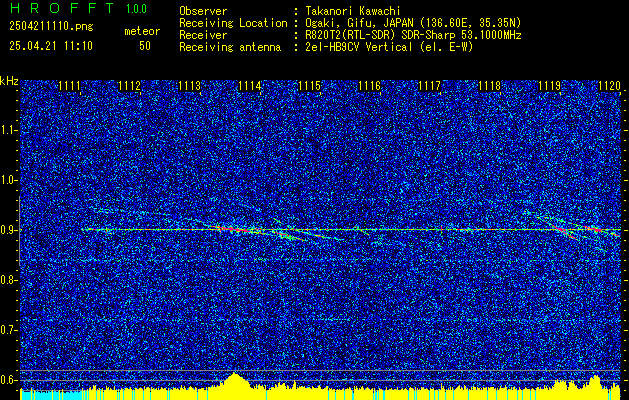Screen dimensions: 629x400
Task: Click the yellow power peak near 1114
Action: click(235, 380)
